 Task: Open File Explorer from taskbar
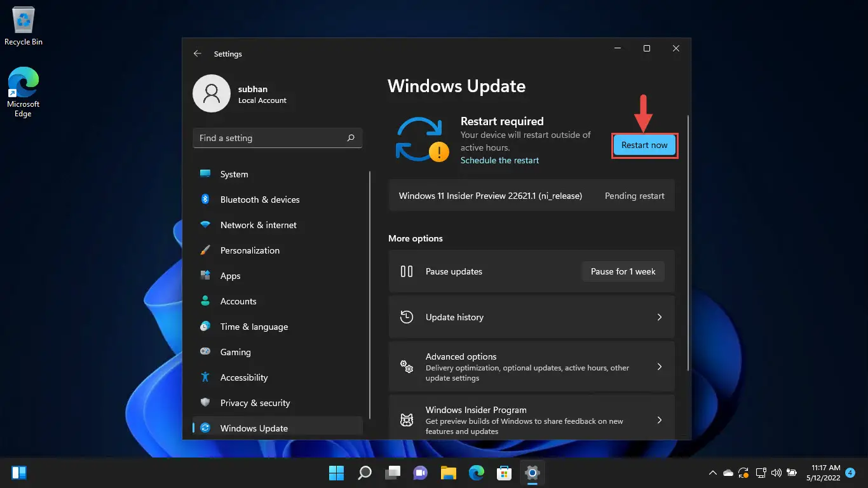click(449, 473)
